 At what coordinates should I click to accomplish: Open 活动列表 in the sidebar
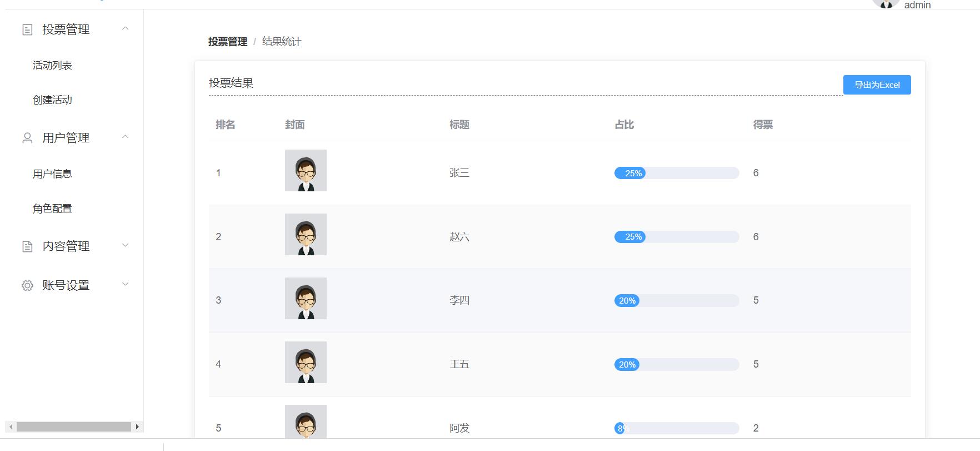pos(52,66)
